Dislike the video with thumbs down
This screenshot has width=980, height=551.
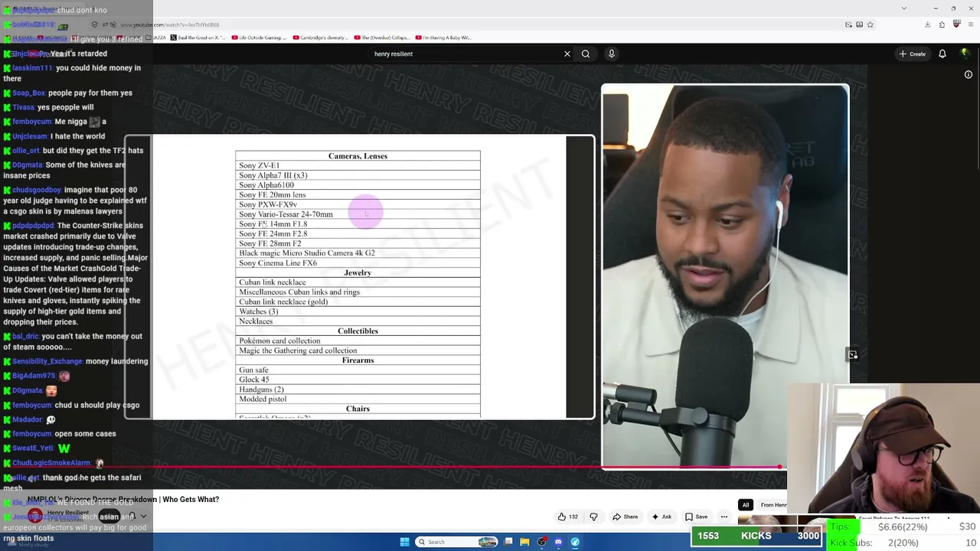pyautogui.click(x=593, y=517)
